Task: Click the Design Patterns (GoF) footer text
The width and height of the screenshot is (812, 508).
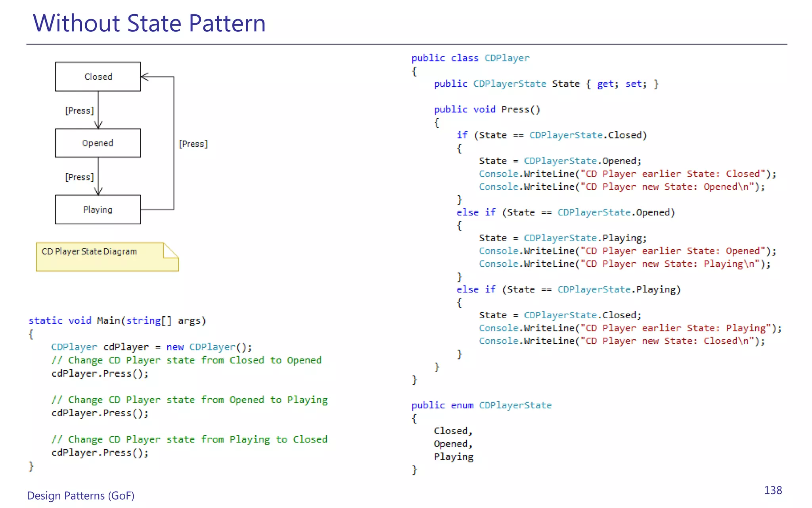Action: click(x=80, y=495)
